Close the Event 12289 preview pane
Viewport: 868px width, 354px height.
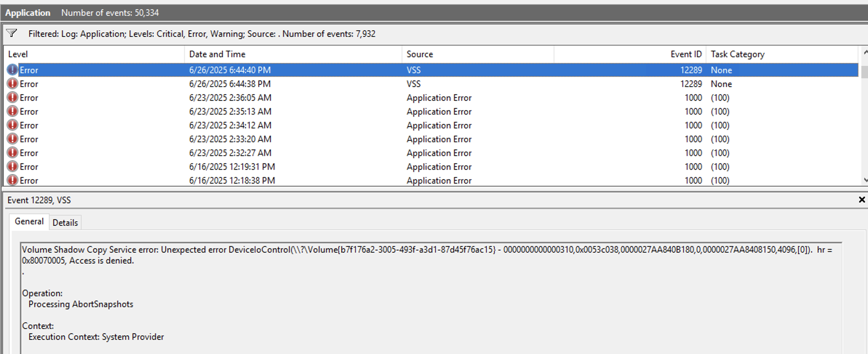click(x=861, y=200)
